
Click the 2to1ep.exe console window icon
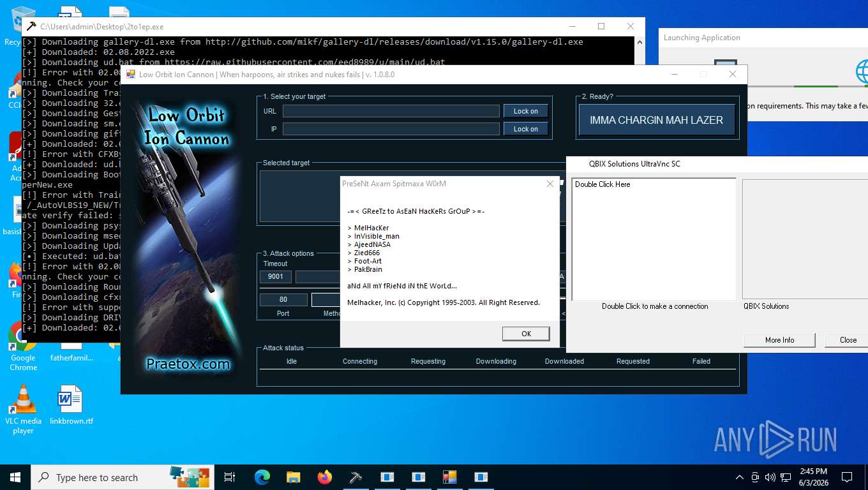(x=31, y=27)
